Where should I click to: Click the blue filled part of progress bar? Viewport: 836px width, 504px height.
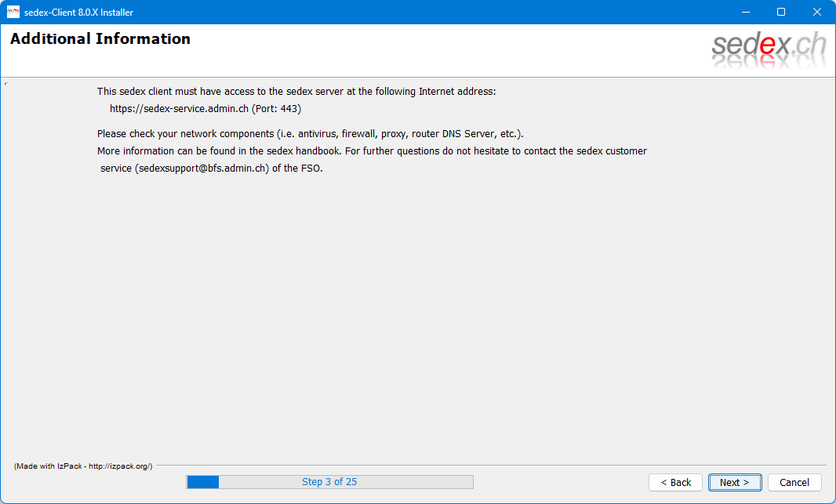[x=202, y=482]
